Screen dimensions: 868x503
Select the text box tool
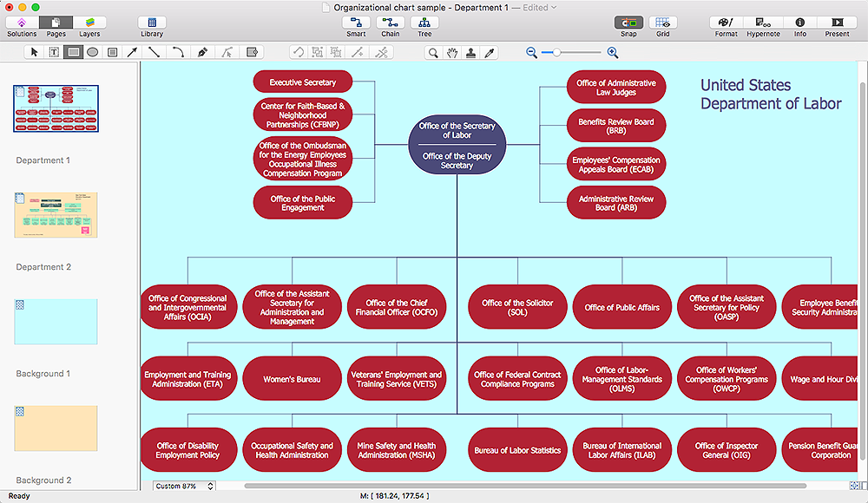coord(54,53)
